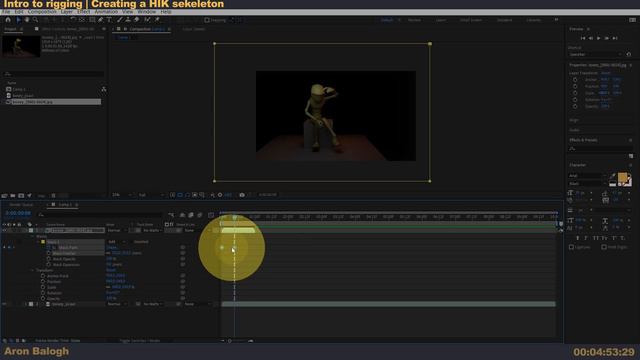Open the Composition menu
Viewport: 640px width, 360px height.
42,12
